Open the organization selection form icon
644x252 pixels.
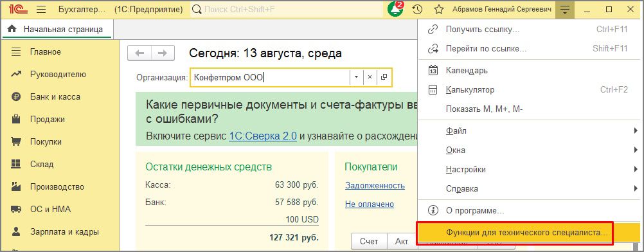384,77
